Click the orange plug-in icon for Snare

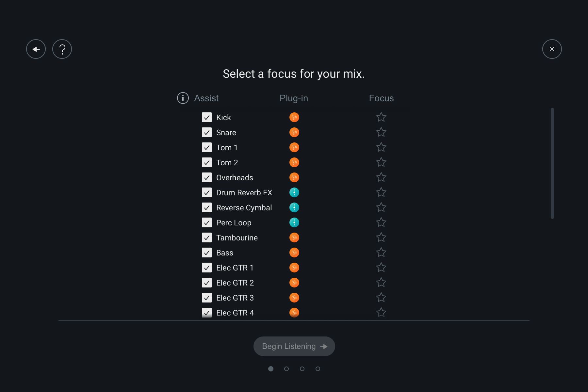point(294,132)
